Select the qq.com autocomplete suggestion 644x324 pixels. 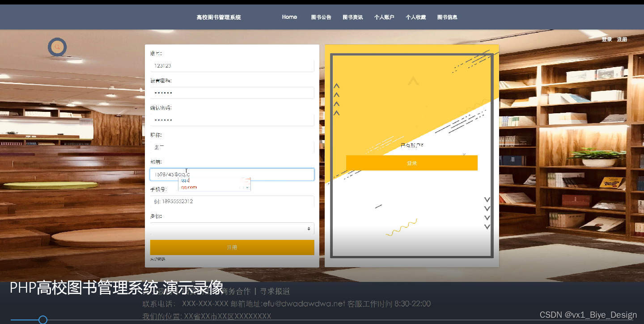tap(189, 187)
